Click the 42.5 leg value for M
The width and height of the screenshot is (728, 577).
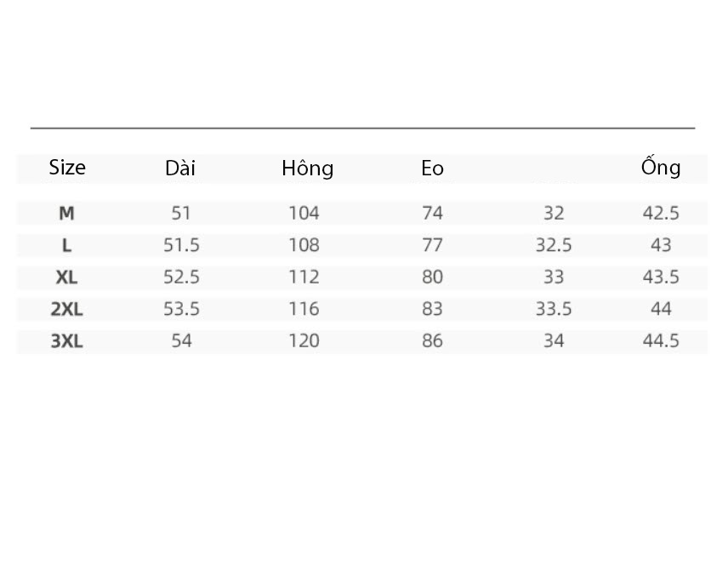click(x=661, y=214)
